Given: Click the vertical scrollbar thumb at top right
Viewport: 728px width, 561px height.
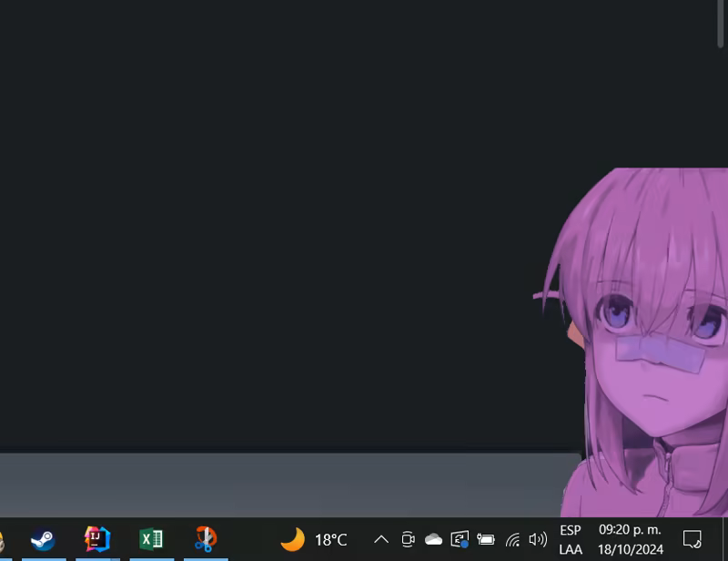Looking at the screenshot, I should (720, 24).
